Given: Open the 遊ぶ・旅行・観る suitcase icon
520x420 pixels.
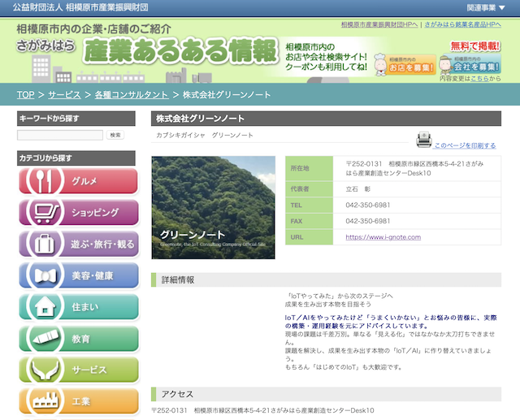Looking at the screenshot, I should (45, 244).
